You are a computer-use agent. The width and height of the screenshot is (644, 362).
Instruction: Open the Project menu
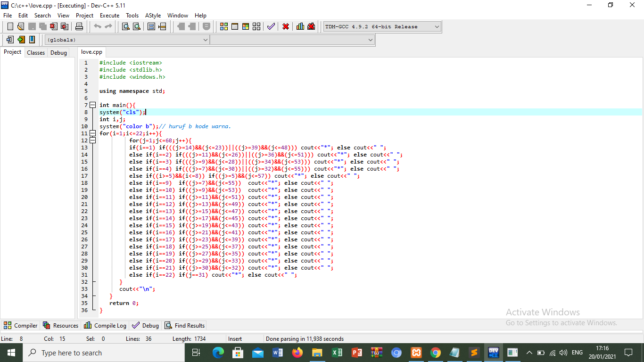click(84, 15)
